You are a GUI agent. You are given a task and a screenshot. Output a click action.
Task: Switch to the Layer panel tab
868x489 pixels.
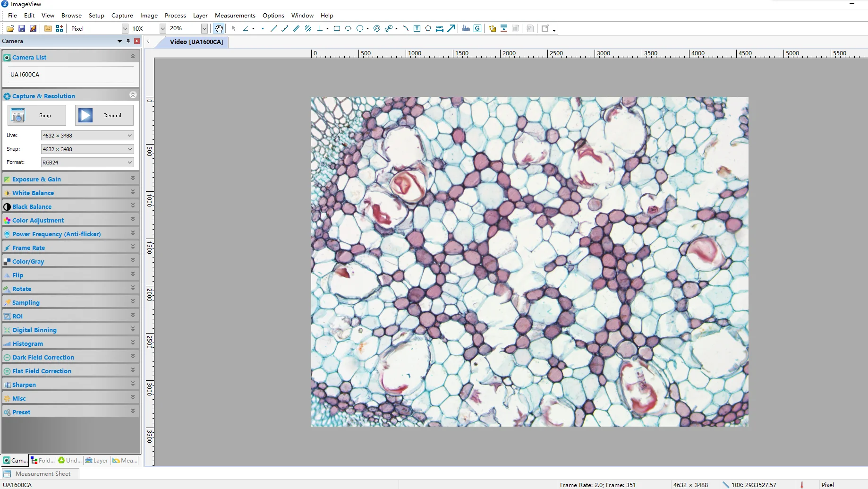[97, 460]
